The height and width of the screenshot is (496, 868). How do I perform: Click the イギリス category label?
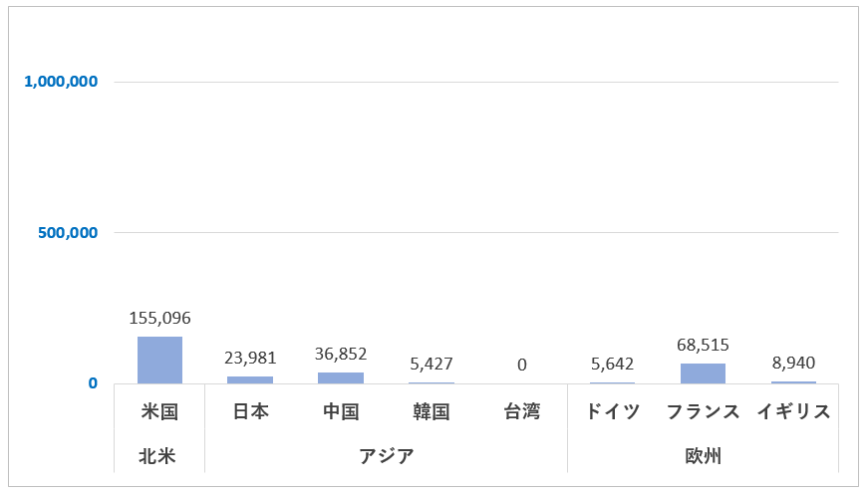(x=793, y=412)
